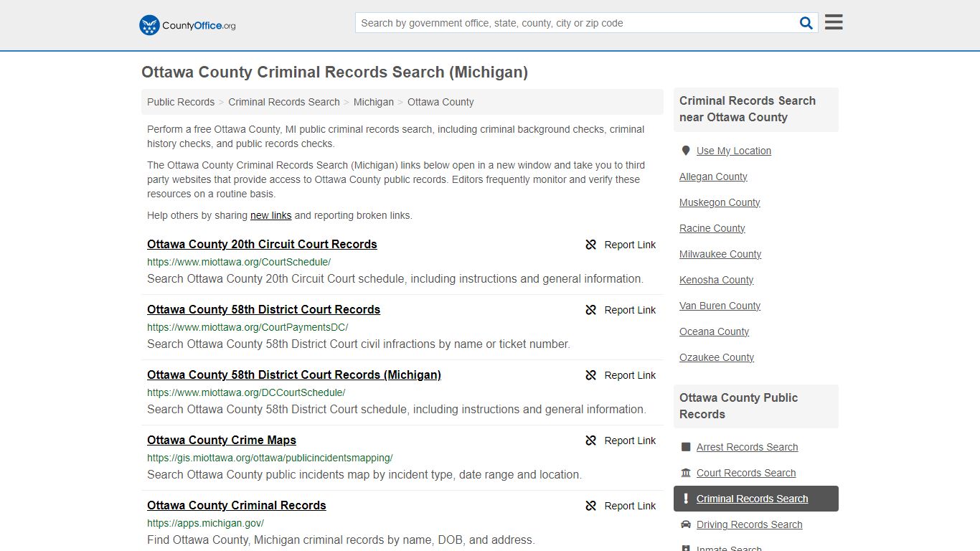Go to Allegan County
This screenshot has width=980, height=551.
click(x=713, y=176)
